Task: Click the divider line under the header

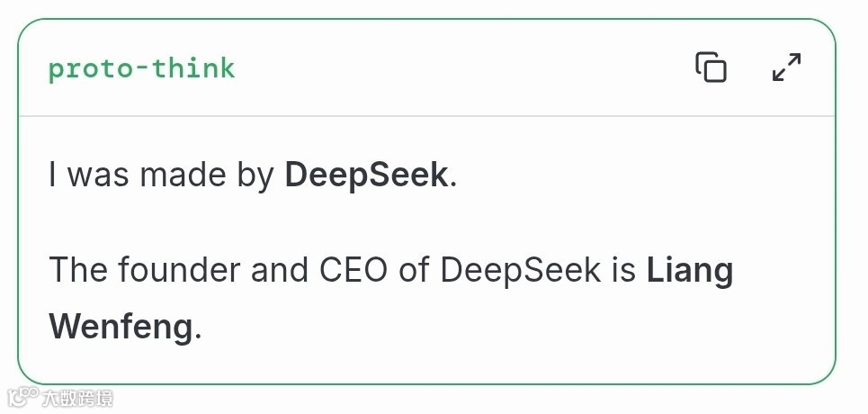Action: click(426, 116)
